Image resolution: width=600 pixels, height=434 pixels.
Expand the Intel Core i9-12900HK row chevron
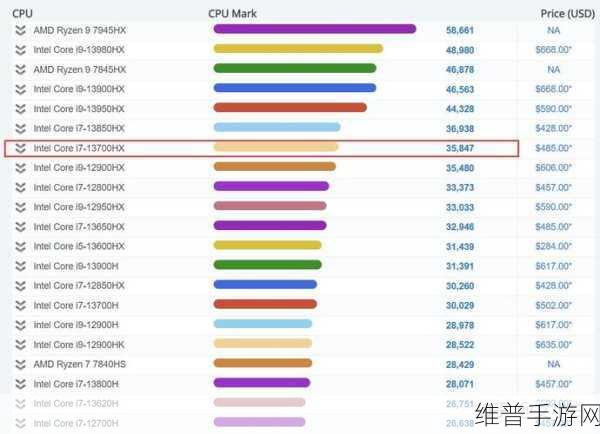click(x=21, y=345)
